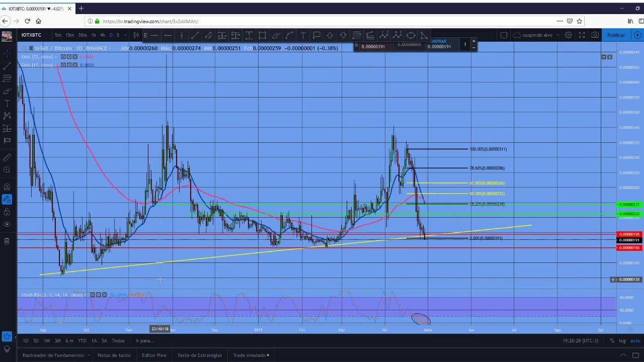
Task: Select the trend line tool in left sidebar
Action: [x=7, y=66]
